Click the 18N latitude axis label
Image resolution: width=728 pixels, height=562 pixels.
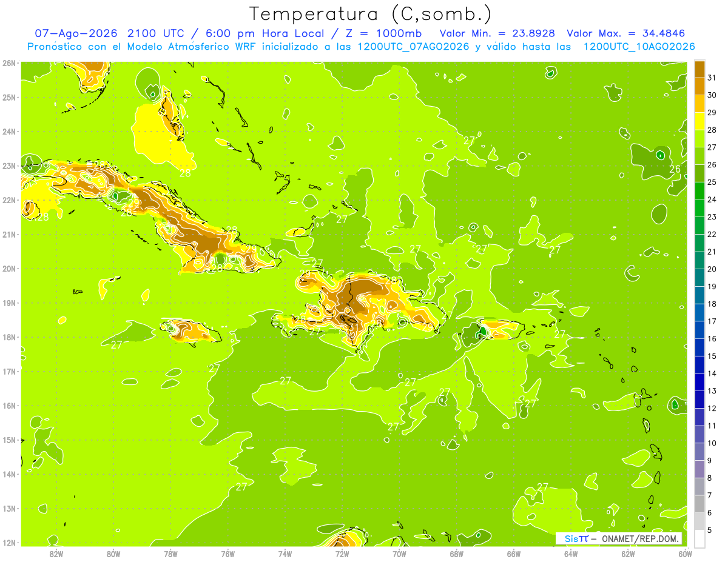pos(9,337)
